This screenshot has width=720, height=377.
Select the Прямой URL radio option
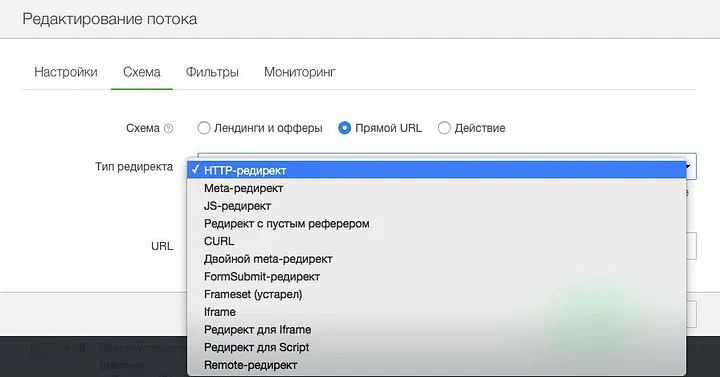[x=344, y=128]
